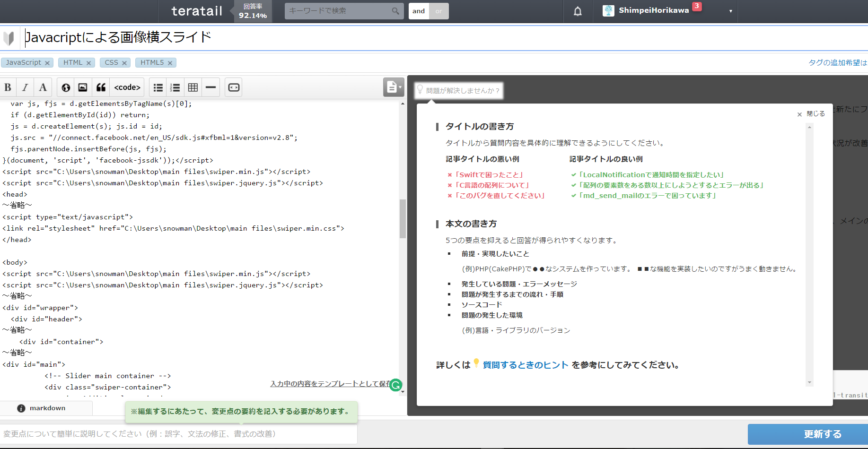This screenshot has width=868, height=449.
Task: Insert a bulleted list
Action: tap(158, 87)
